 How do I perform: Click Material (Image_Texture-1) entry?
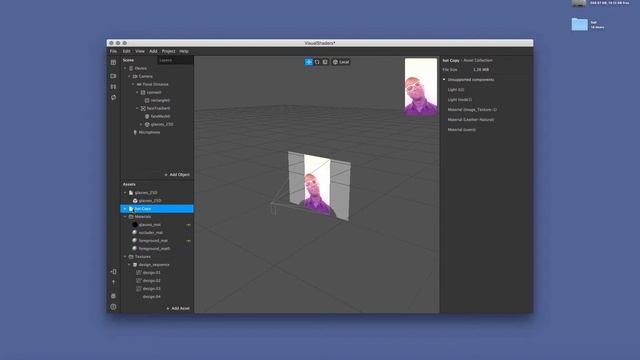472,110
